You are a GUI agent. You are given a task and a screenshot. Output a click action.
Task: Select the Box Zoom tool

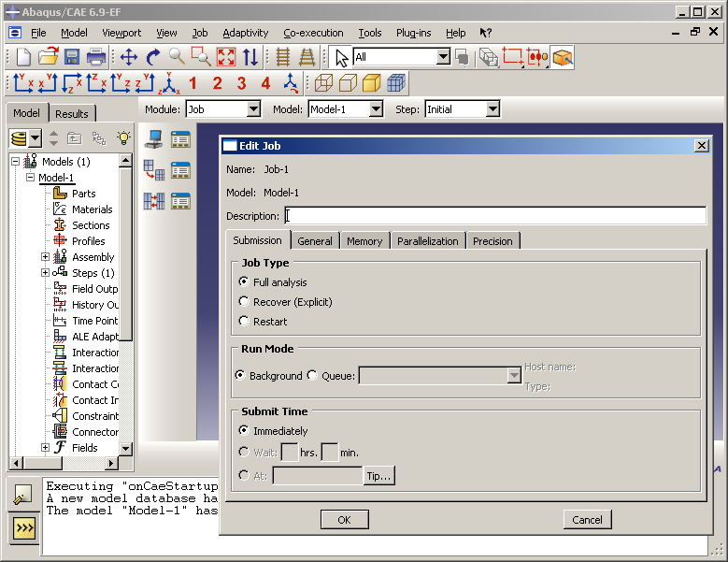point(202,57)
